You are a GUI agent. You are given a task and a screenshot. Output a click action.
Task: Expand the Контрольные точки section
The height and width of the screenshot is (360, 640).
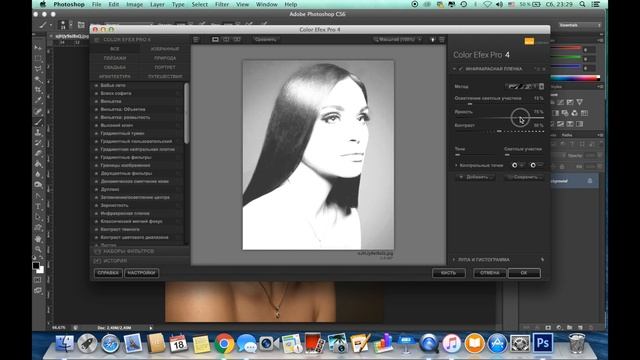[456, 165]
